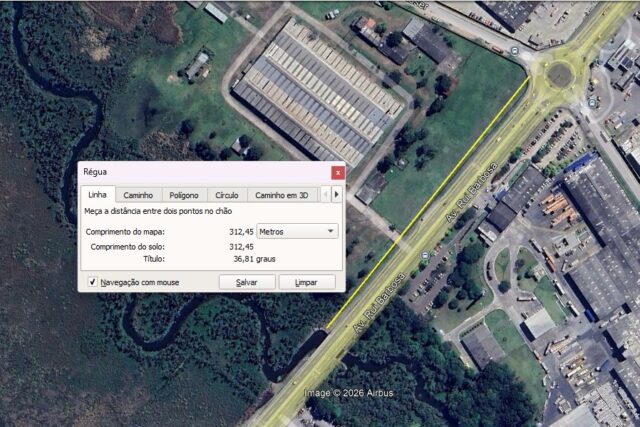Click the yellow line endpoint at the bridge
This screenshot has height=427, width=640.
tap(327, 328)
